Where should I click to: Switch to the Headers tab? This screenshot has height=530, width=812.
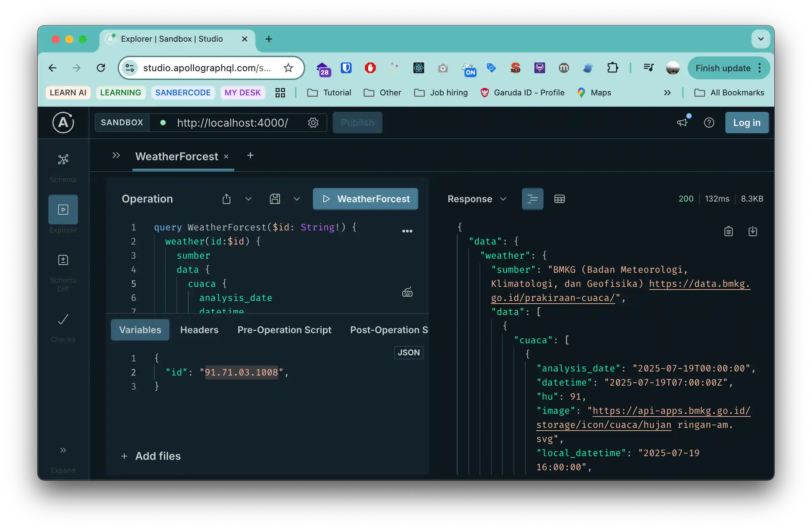[x=199, y=330]
